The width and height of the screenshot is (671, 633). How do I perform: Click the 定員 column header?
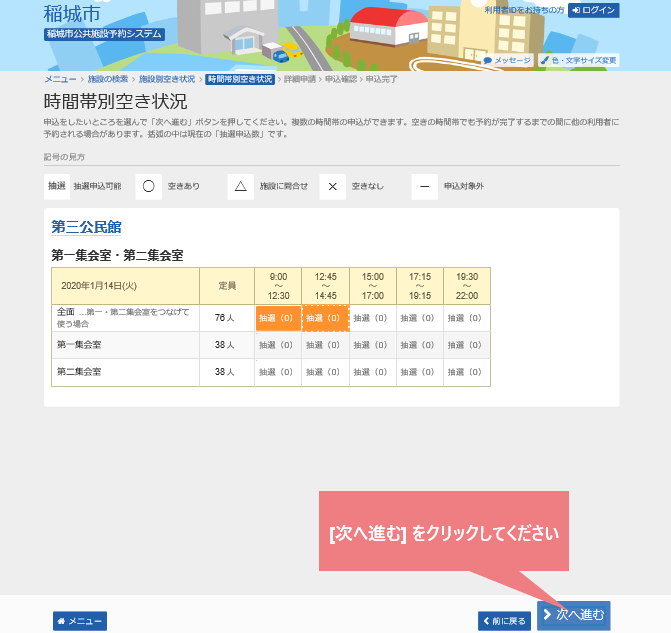pyautogui.click(x=227, y=286)
